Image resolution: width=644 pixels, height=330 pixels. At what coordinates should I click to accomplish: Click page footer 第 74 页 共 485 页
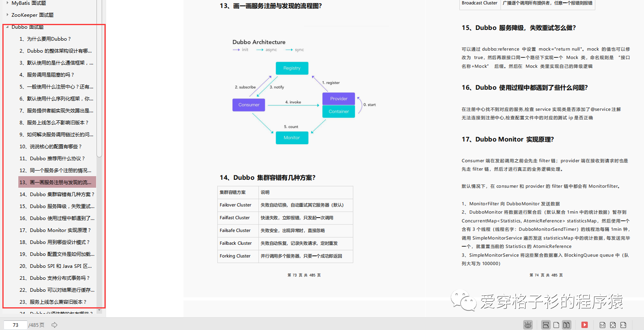[x=546, y=275]
